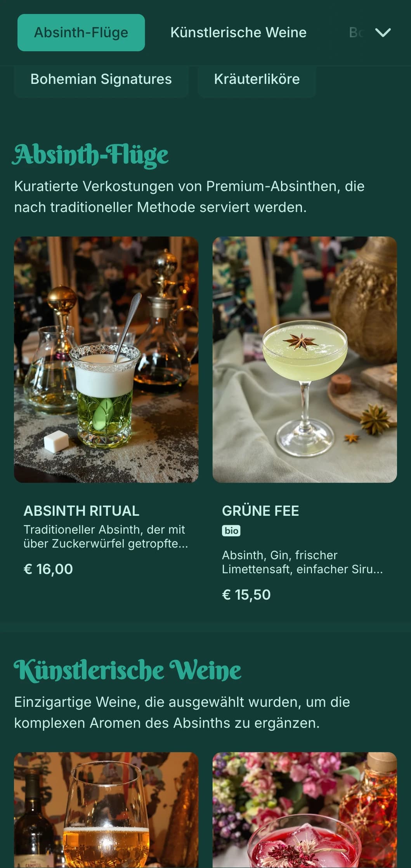This screenshot has width=411, height=868.
Task: Click the GRÜNE FEE title
Action: (x=260, y=511)
